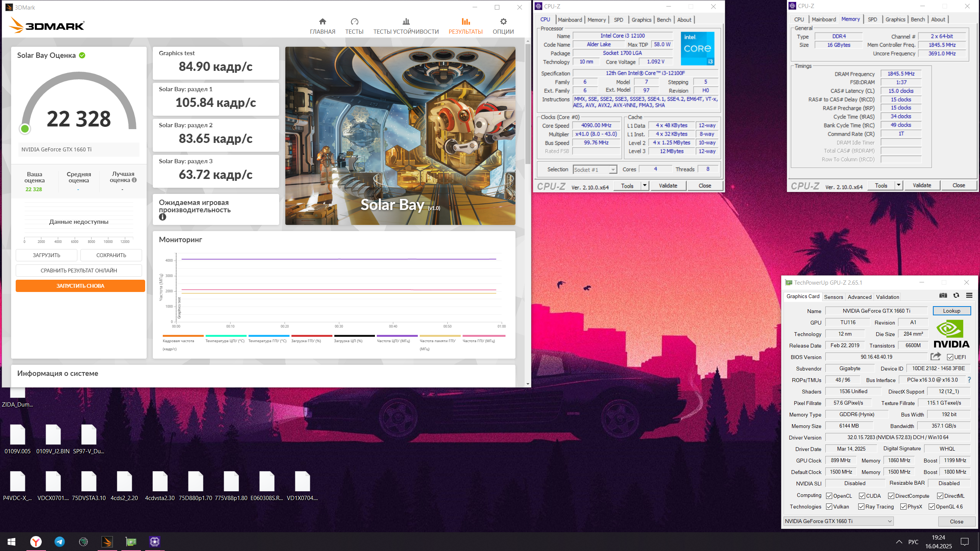Open Validation tab in GPU-Z
This screenshot has height=551, width=980.
tap(887, 297)
